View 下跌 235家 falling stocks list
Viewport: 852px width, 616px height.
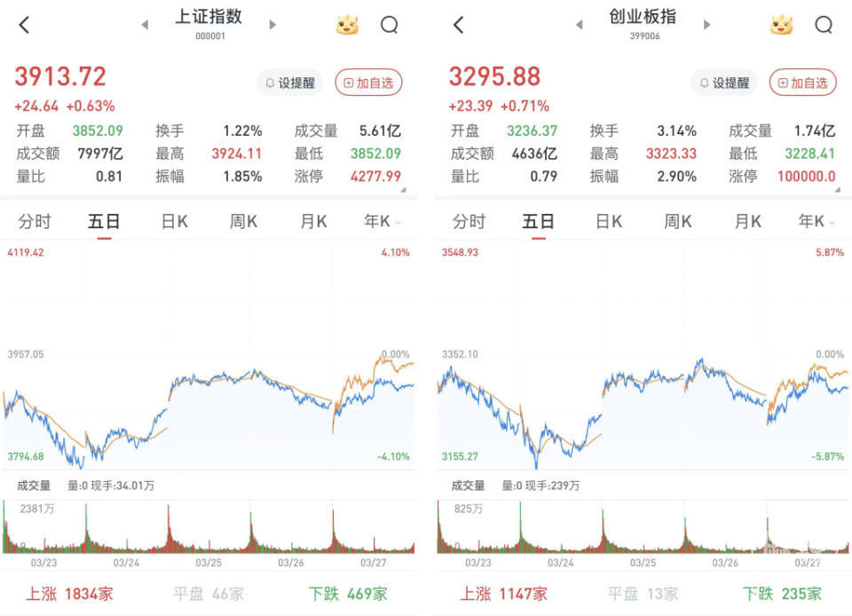point(782,593)
